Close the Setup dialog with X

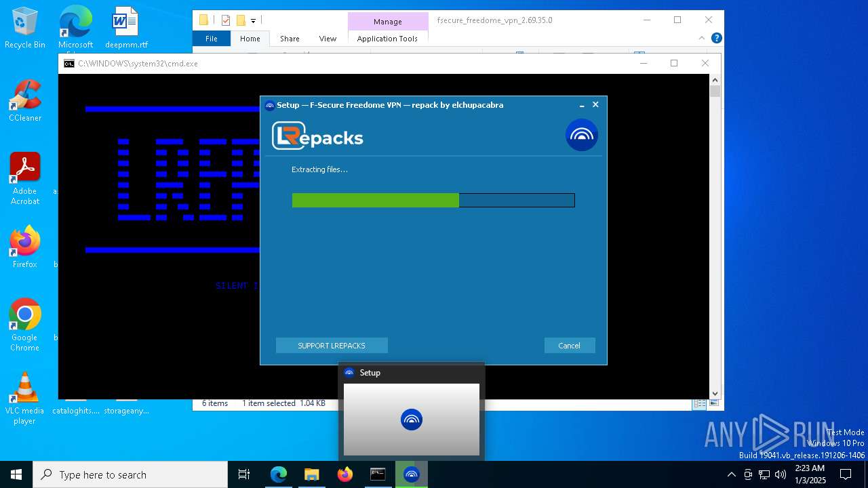point(595,104)
